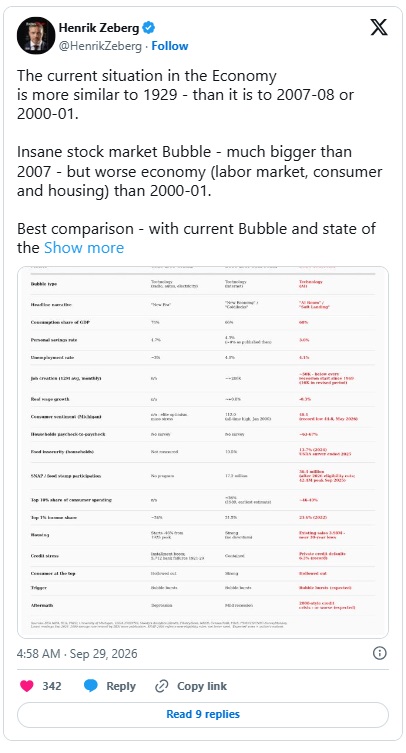Click the Copy link label
Viewport: 406px width, 753px height.
pos(202,686)
